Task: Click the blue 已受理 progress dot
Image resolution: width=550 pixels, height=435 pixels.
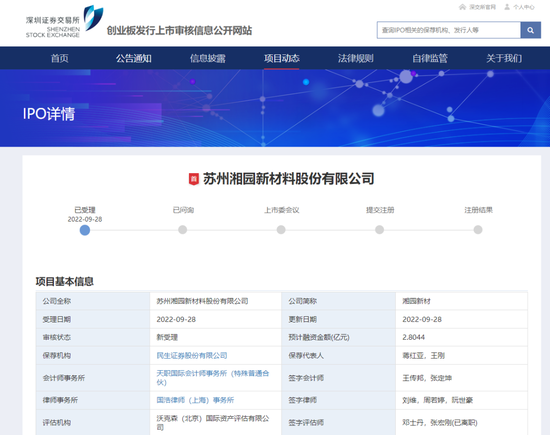Action: tap(85, 230)
